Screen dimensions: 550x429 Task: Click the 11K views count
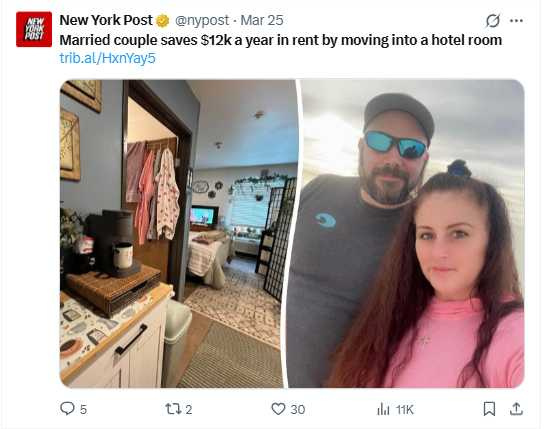[405, 409]
